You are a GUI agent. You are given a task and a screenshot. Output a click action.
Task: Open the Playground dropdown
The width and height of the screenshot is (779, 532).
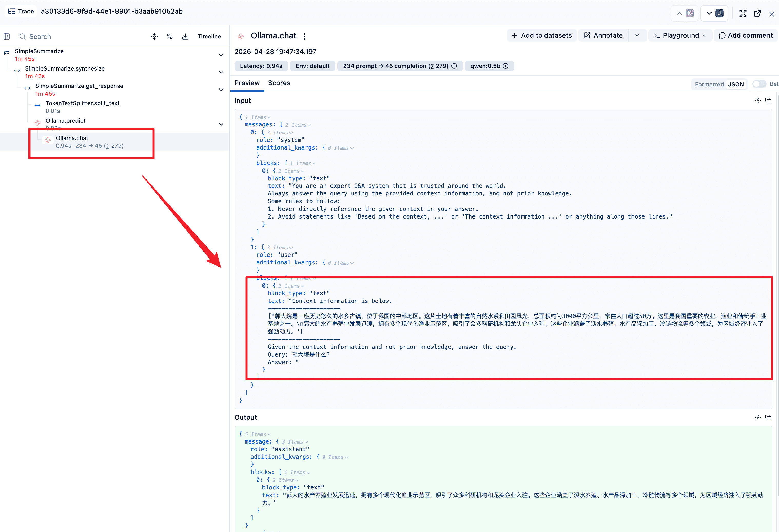tap(680, 35)
